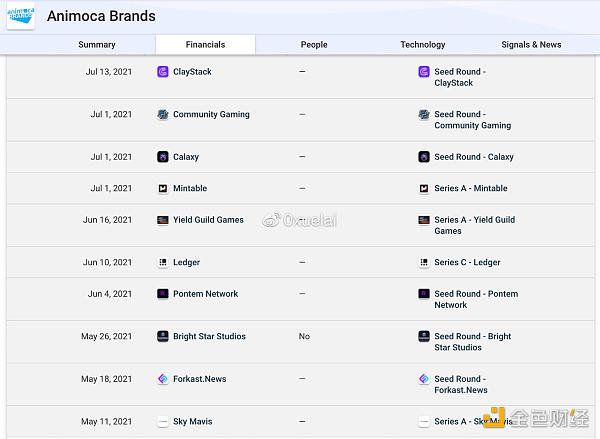This screenshot has height=439, width=600.
Task: Click the icon beside Seed Round - Calaxy
Action: click(x=424, y=157)
